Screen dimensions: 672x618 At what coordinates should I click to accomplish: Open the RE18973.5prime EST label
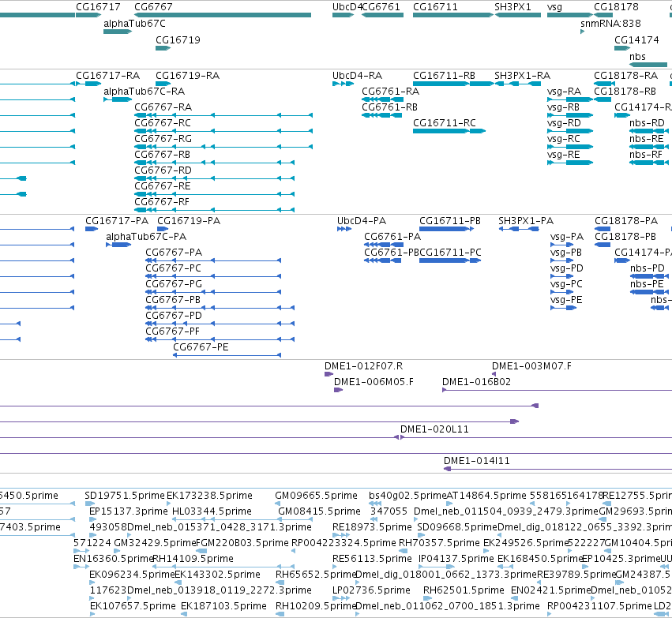coord(372,526)
